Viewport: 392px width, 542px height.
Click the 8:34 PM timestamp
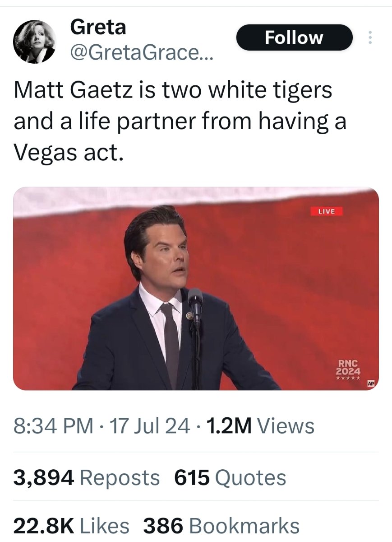point(53,426)
